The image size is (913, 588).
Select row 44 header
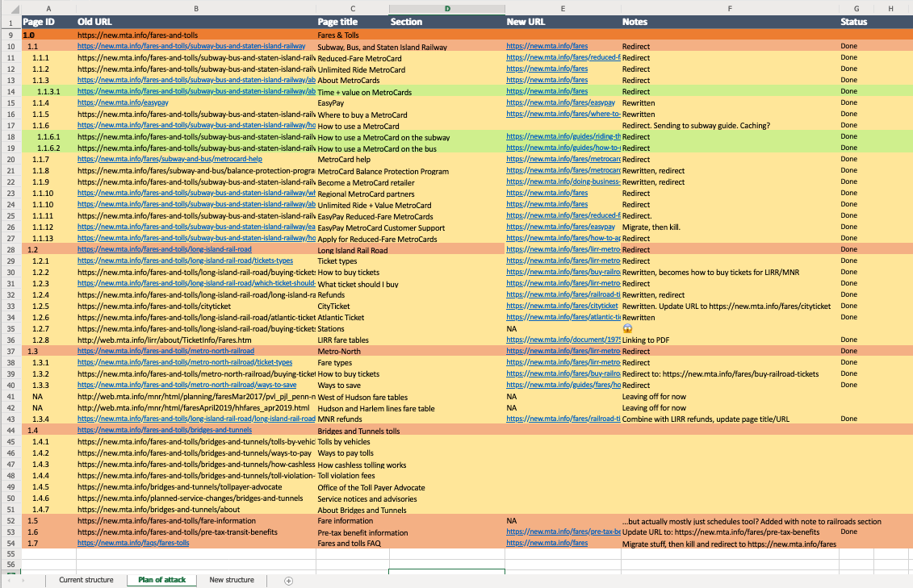[x=10, y=431]
